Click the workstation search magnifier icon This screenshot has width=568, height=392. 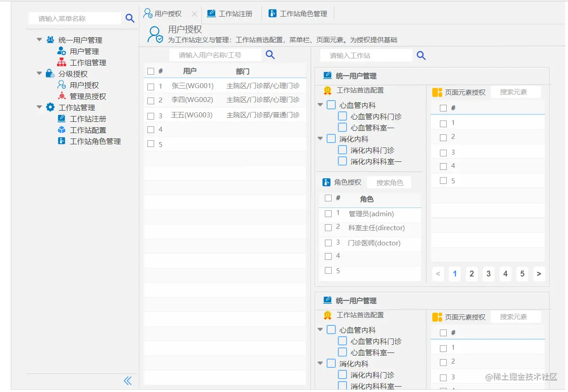[x=421, y=55]
